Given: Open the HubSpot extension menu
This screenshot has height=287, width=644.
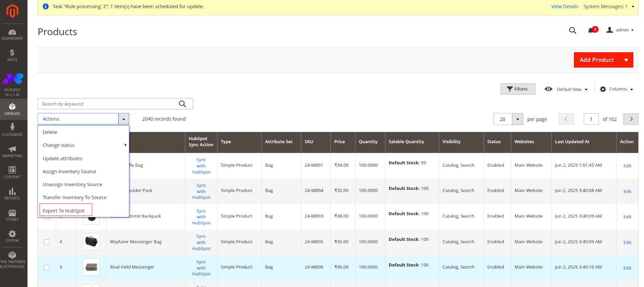Looking at the screenshot, I should click(x=12, y=84).
